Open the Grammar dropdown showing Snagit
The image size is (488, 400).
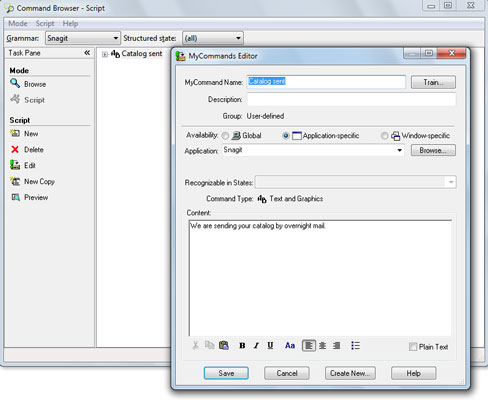click(83, 38)
